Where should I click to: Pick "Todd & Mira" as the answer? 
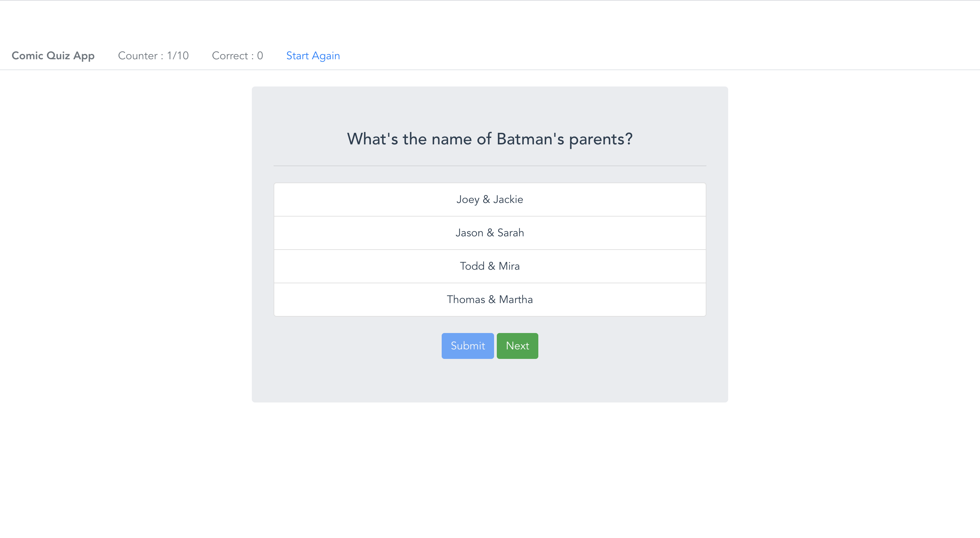click(490, 266)
